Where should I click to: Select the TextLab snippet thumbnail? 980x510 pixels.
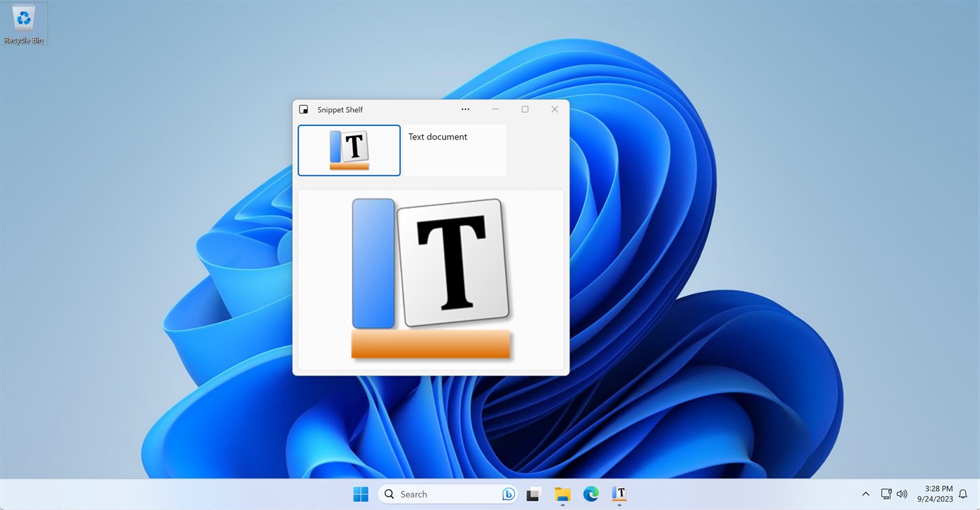tap(349, 150)
